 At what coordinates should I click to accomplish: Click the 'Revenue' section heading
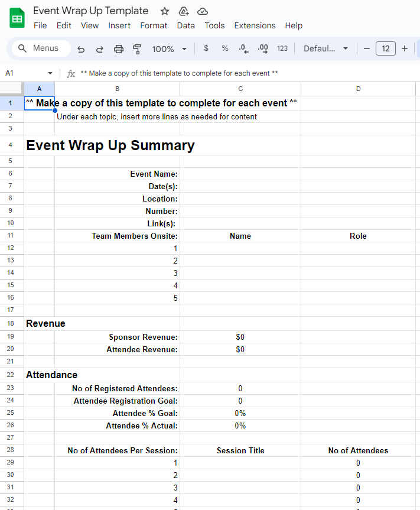(45, 324)
